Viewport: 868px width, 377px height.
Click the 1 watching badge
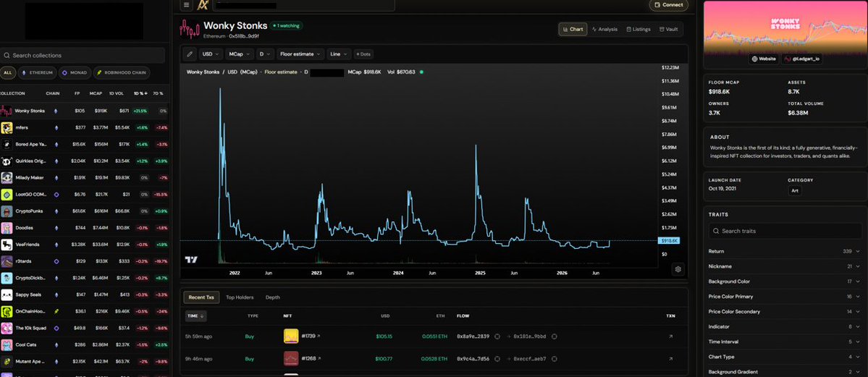286,25
